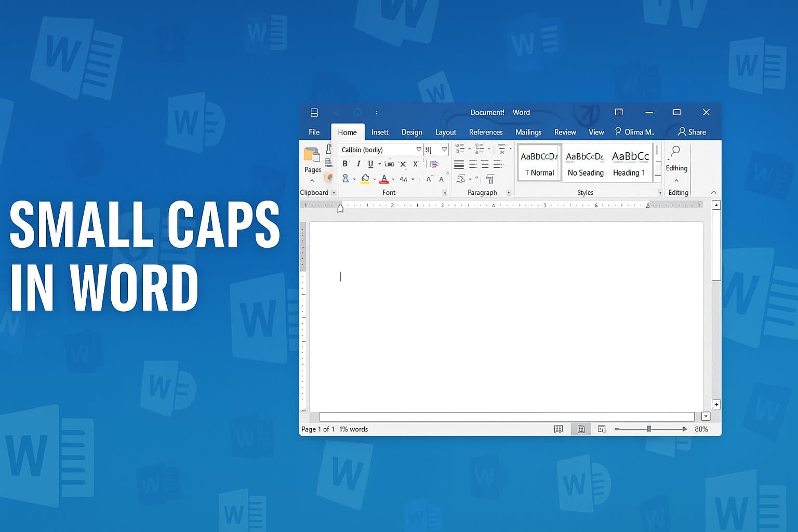Click the Share button
The image size is (798, 532).
[691, 132]
